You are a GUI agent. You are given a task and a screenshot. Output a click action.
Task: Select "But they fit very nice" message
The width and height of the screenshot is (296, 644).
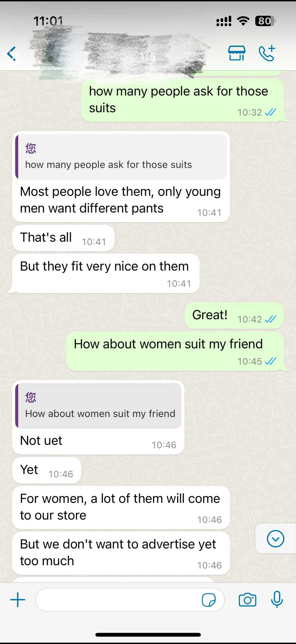tap(106, 273)
